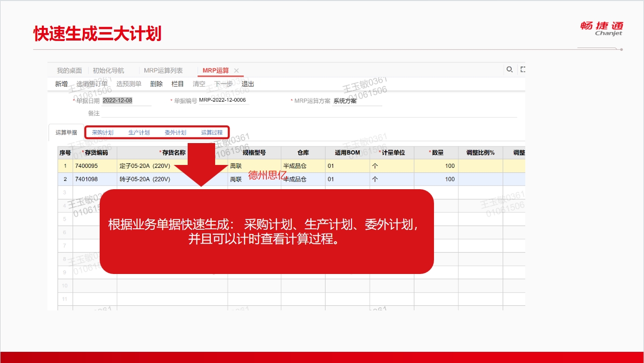Click the 规格型号 column header
Image resolution: width=644 pixels, height=363 pixels.
click(254, 153)
